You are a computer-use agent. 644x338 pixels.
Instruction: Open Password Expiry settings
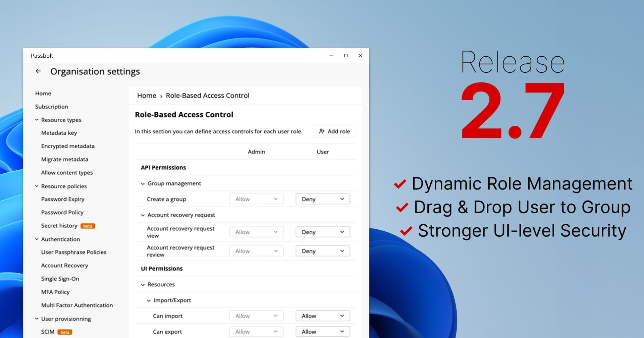[63, 199]
